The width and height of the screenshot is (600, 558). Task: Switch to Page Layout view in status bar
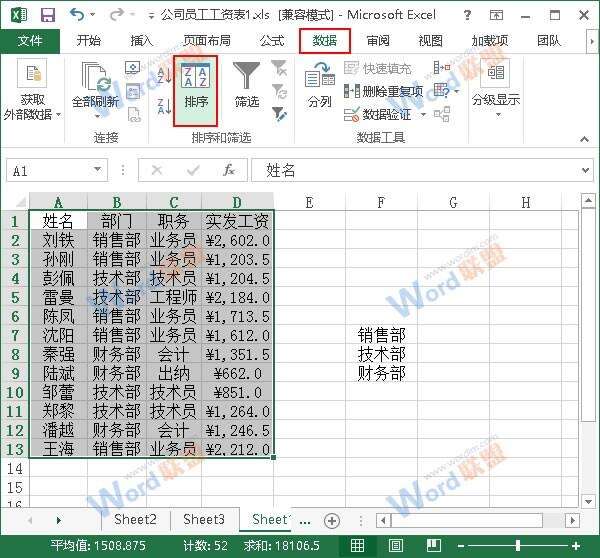click(x=396, y=545)
